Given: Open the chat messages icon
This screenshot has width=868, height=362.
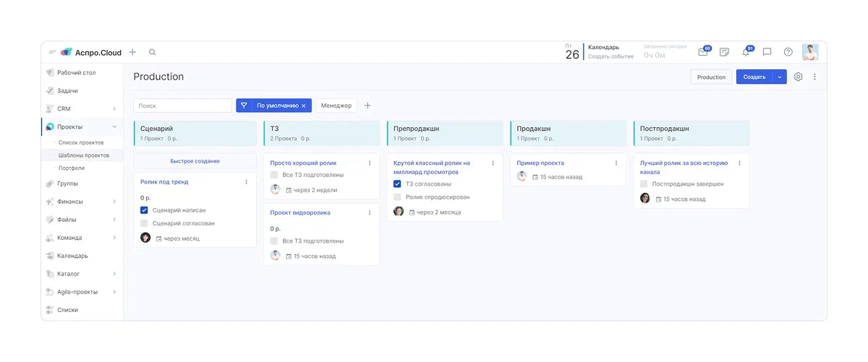Looking at the screenshot, I should click(767, 52).
